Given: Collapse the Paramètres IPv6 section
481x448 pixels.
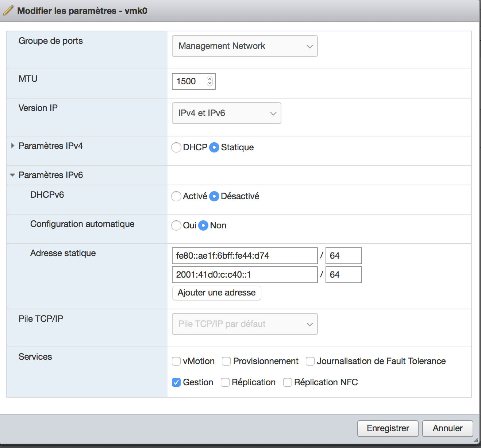Looking at the screenshot, I should [13, 175].
